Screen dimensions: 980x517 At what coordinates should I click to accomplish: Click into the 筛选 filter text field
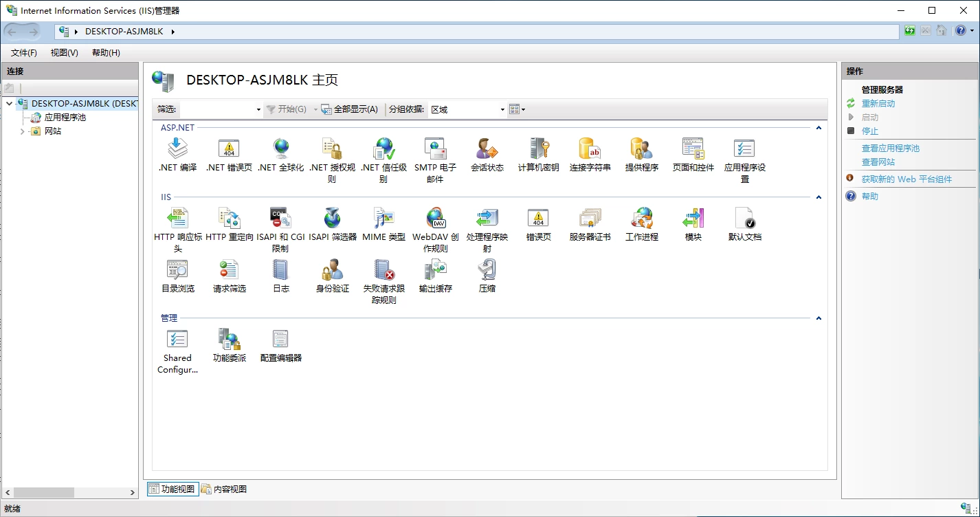[216, 109]
